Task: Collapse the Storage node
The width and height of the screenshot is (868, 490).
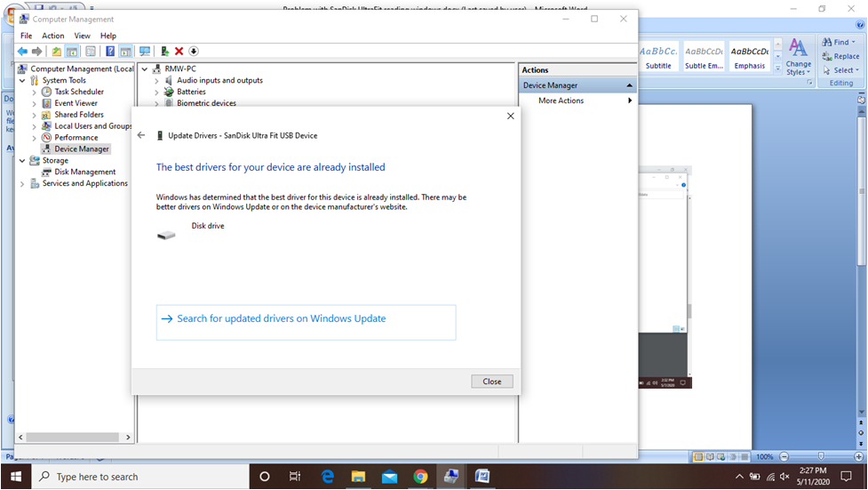Action: tap(22, 161)
